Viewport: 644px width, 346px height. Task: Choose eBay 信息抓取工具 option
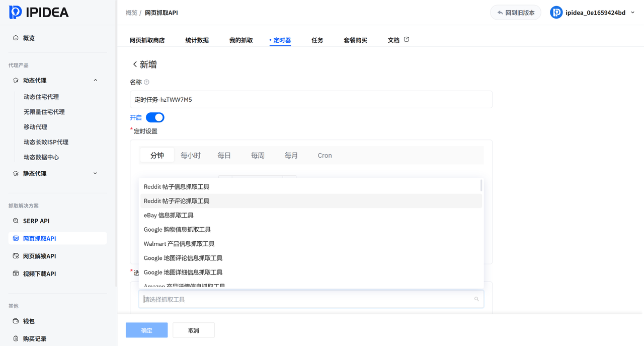pos(311,215)
